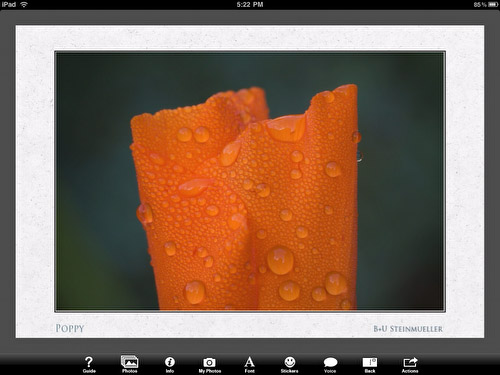Image resolution: width=500 pixels, height=375 pixels.
Task: Tap the Wi-Fi status icon
Action: (24, 5)
